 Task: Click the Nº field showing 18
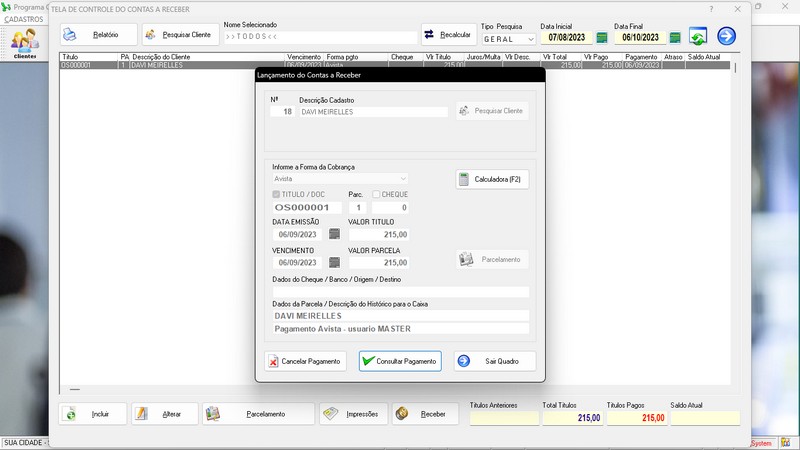[x=282, y=112]
